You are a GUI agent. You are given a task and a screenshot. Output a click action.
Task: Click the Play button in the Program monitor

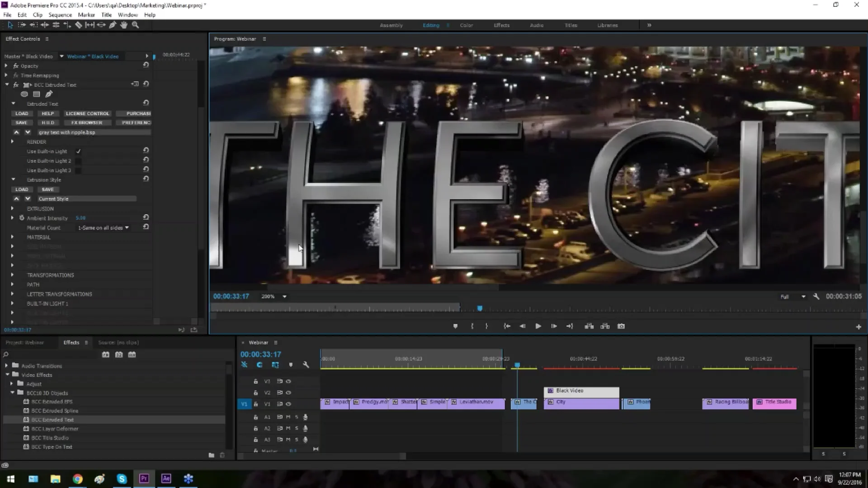[538, 326]
